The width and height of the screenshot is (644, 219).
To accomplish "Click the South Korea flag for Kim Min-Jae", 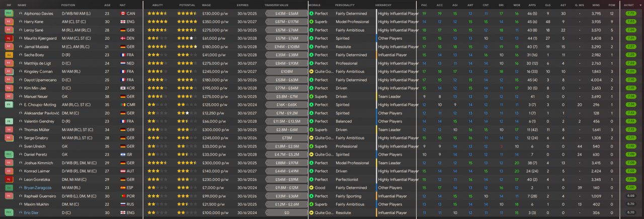I will point(123,88).
